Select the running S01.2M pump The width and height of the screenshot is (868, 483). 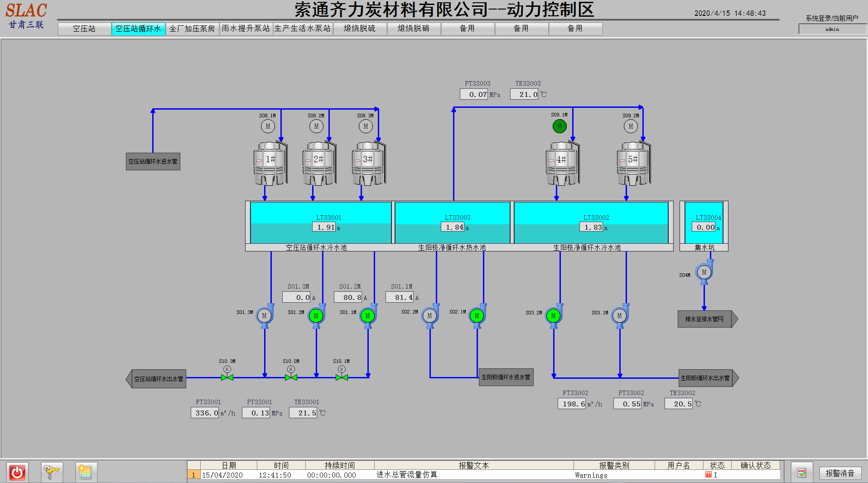click(x=316, y=315)
